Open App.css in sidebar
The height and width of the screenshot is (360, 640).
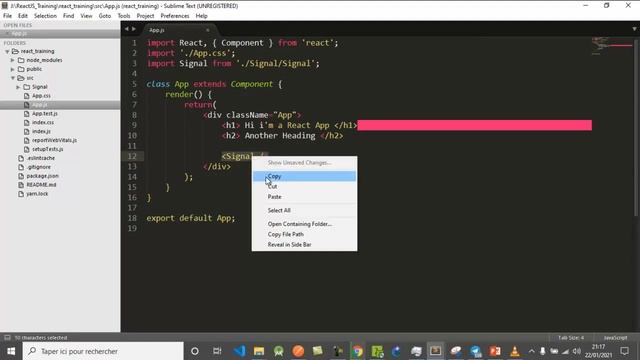[x=41, y=96]
